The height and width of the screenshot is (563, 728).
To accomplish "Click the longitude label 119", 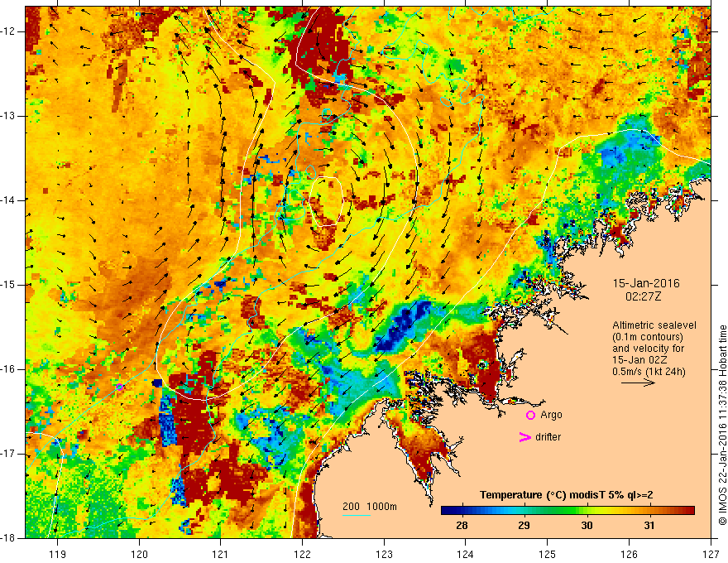I will [58, 554].
